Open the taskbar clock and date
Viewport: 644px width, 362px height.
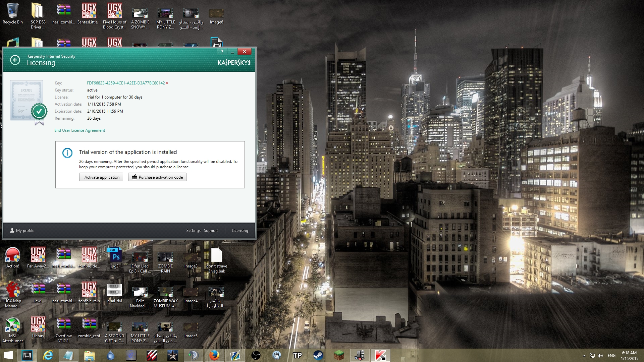pos(629,356)
